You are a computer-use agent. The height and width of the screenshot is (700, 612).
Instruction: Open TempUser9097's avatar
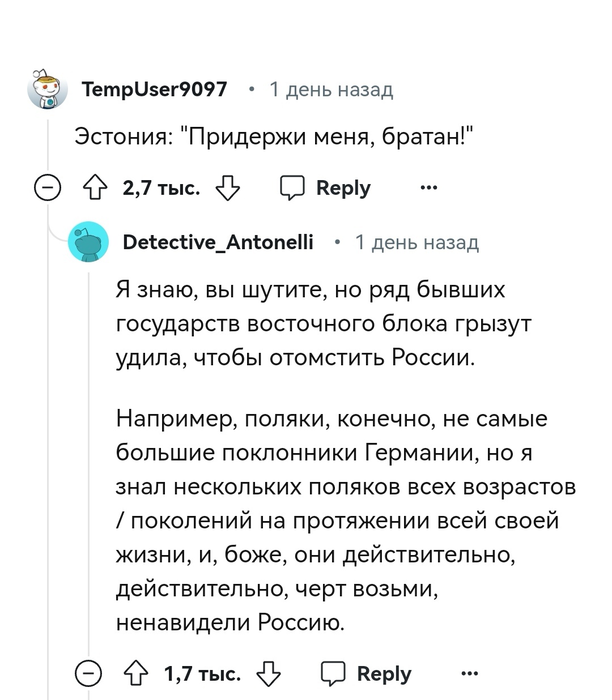48,89
